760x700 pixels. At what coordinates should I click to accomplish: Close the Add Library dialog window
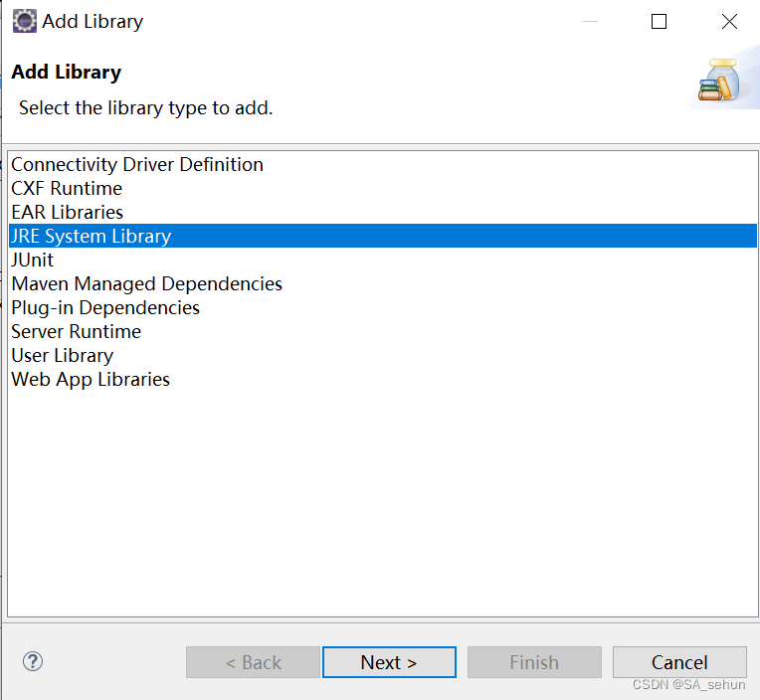729,22
